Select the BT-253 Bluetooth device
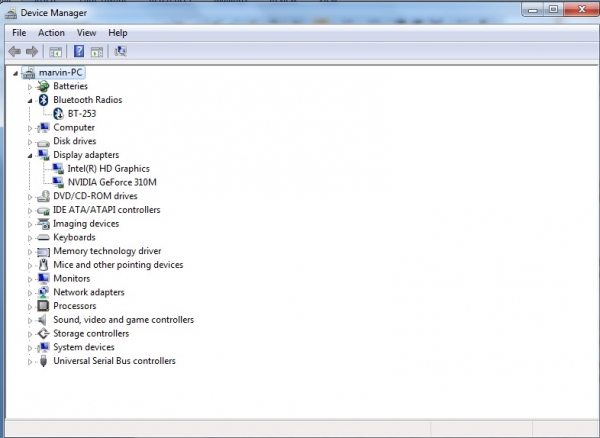The image size is (600, 438). point(81,114)
